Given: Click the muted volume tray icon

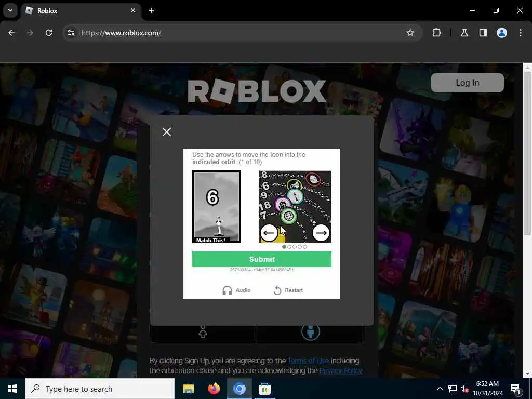Looking at the screenshot, I should [x=464, y=389].
